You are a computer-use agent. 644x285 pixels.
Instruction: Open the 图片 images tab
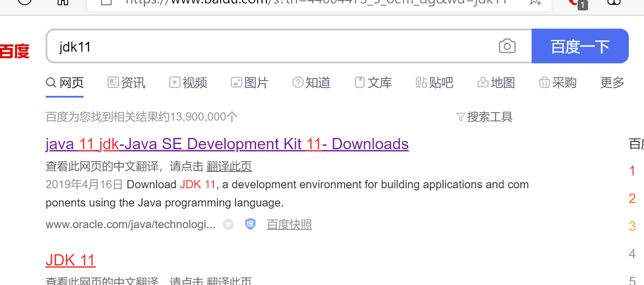click(x=250, y=82)
